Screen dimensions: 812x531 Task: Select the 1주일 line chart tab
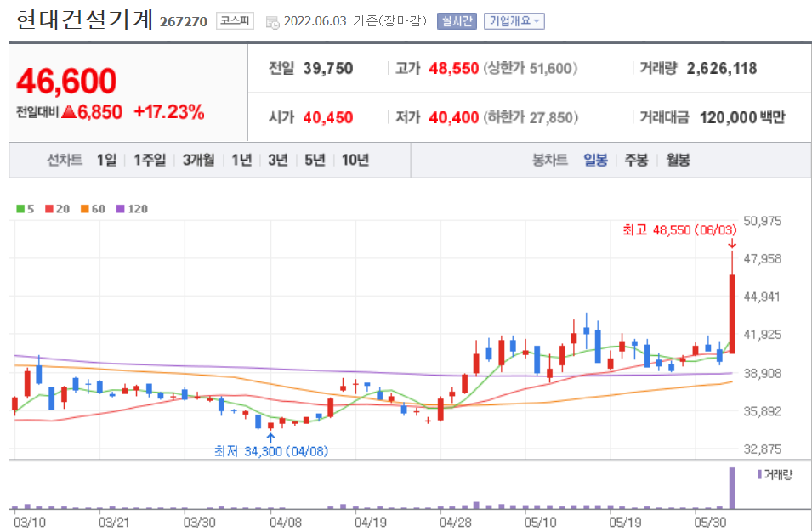150,160
